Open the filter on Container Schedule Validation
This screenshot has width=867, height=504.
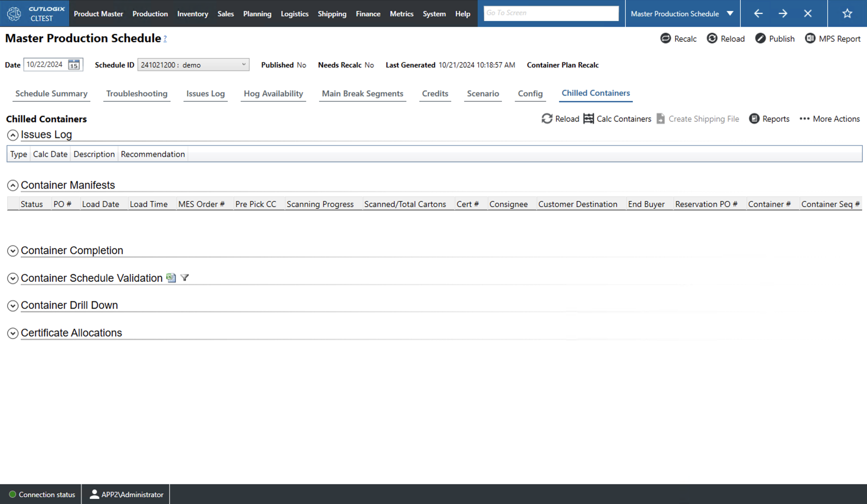click(x=185, y=278)
